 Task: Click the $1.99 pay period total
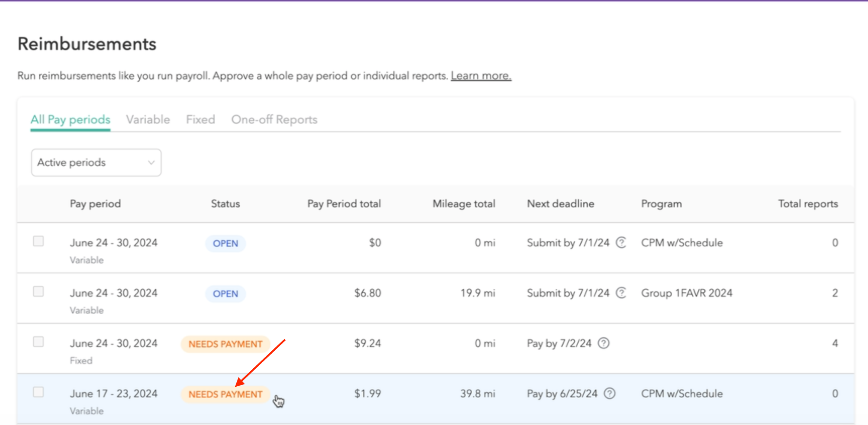tap(368, 393)
